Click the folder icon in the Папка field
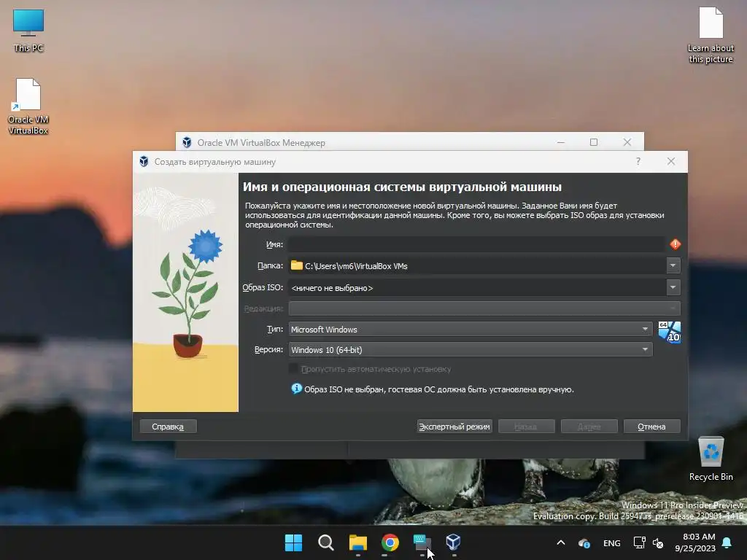This screenshot has height=560, width=747. (x=297, y=265)
